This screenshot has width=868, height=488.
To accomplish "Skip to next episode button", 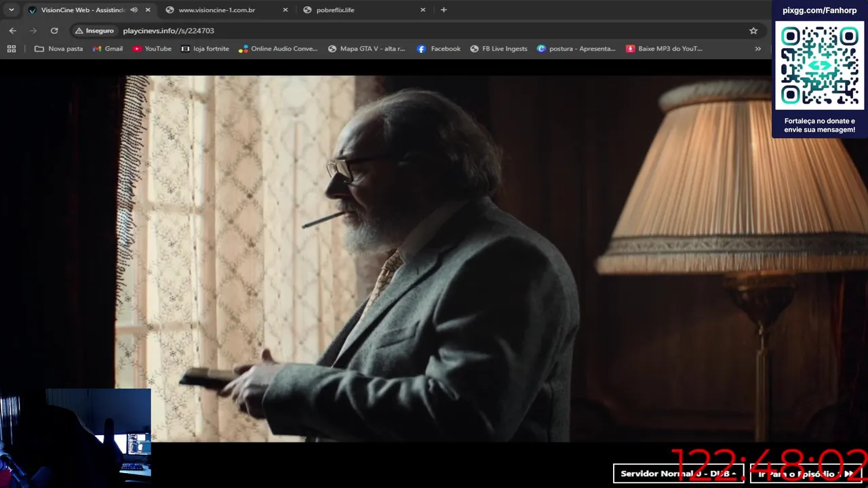I will pos(806,474).
